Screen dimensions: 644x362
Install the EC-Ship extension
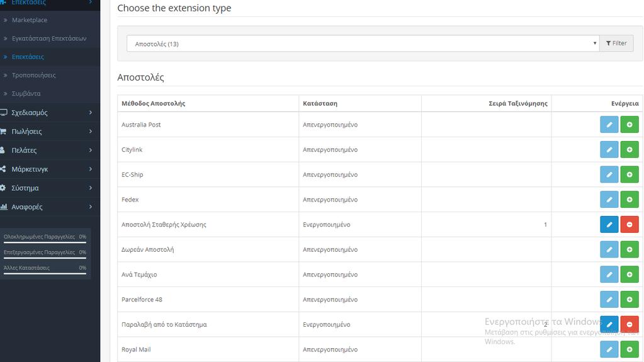click(x=630, y=174)
